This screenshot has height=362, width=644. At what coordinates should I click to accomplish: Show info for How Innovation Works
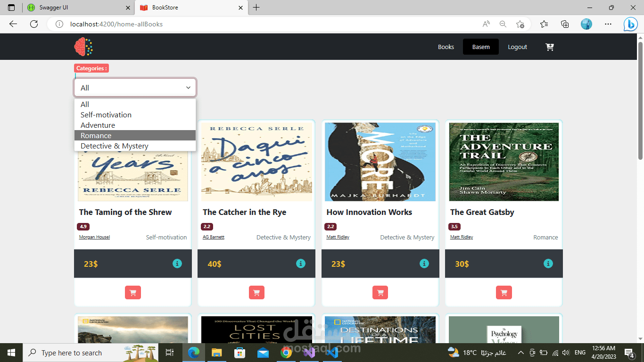pyautogui.click(x=424, y=263)
